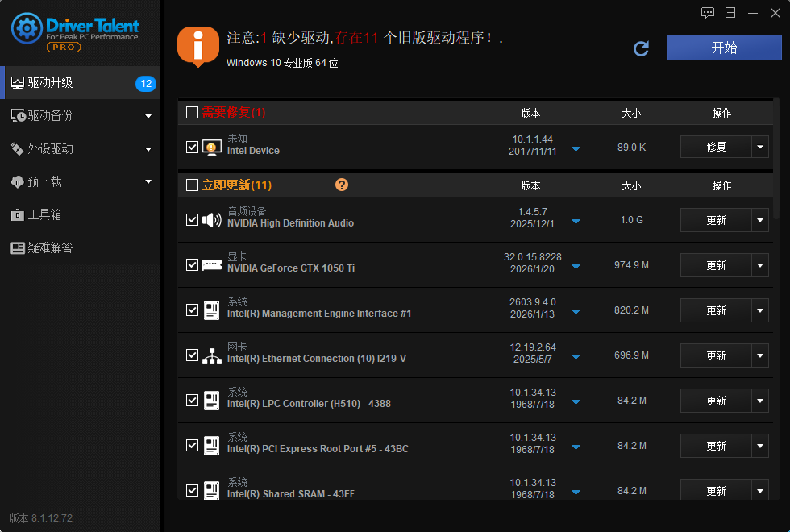Uncheck the Intel Device checkbox
Image resolution: width=790 pixels, height=532 pixels.
192,147
